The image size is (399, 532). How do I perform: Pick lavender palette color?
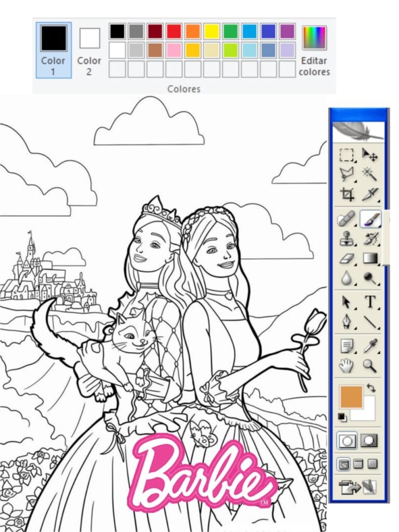coord(287,50)
